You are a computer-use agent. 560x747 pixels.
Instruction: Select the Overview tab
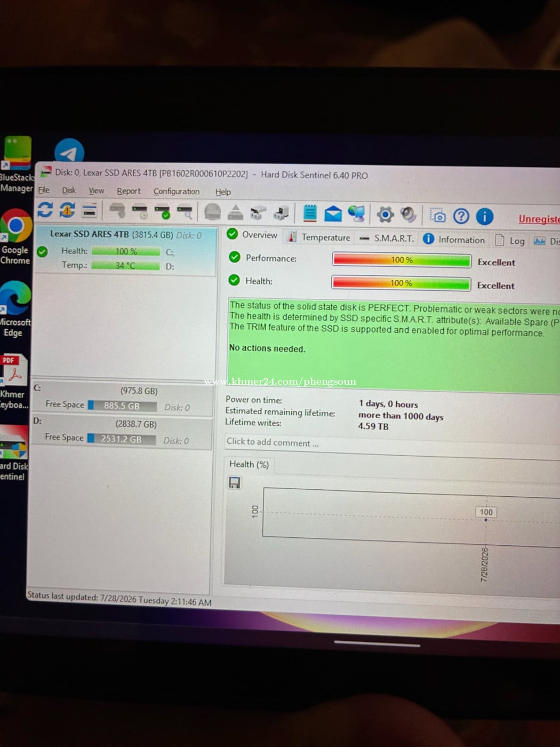(x=253, y=235)
